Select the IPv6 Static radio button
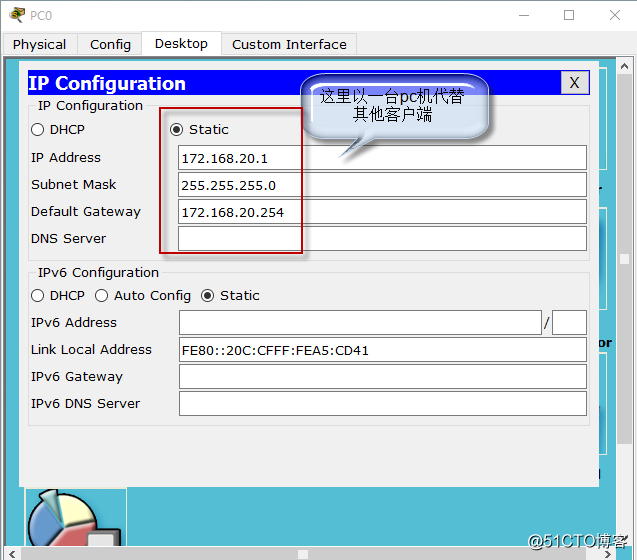This screenshot has height=560, width=637. point(207,295)
